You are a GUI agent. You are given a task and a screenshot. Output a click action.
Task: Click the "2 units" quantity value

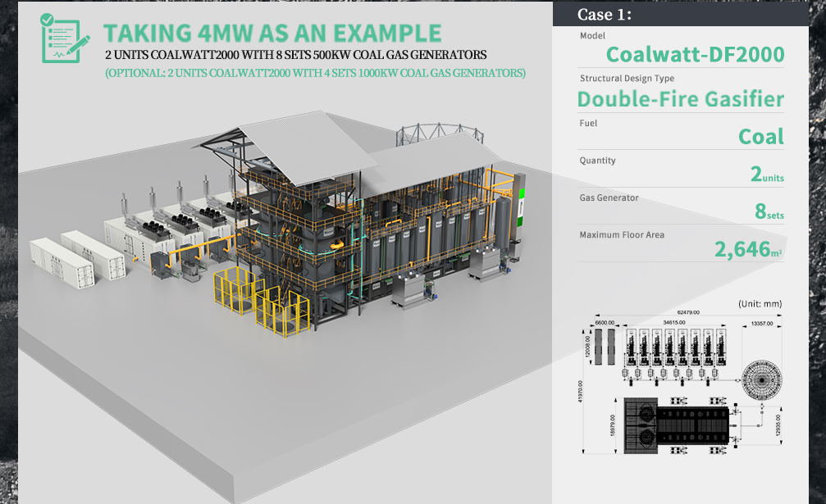coord(766,174)
